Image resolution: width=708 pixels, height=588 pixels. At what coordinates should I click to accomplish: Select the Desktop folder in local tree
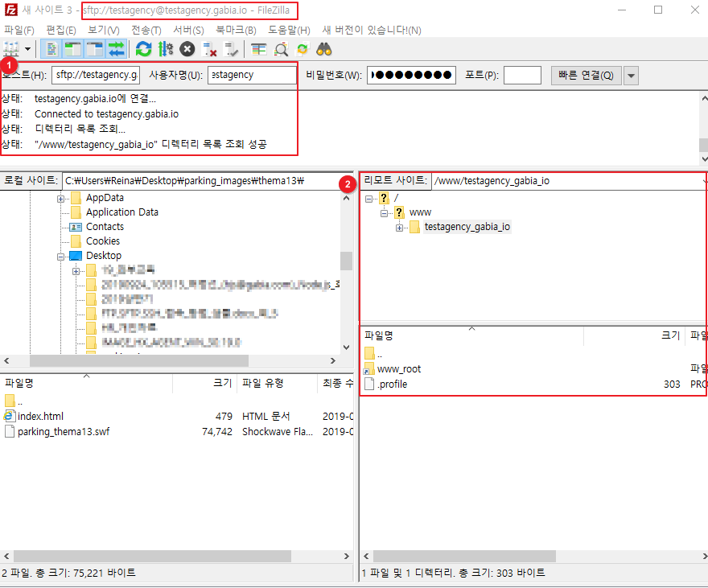coord(104,256)
